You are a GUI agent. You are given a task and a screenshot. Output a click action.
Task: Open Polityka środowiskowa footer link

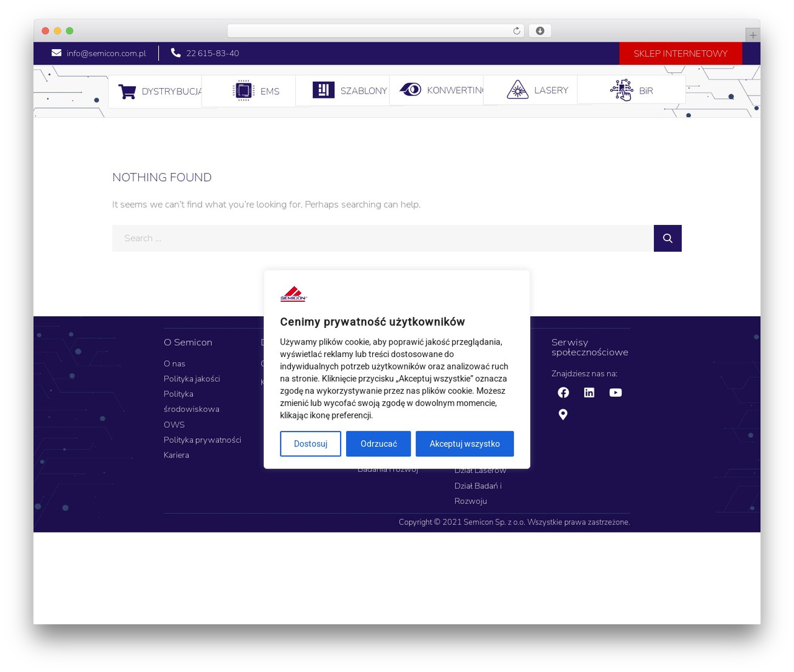[x=192, y=402]
